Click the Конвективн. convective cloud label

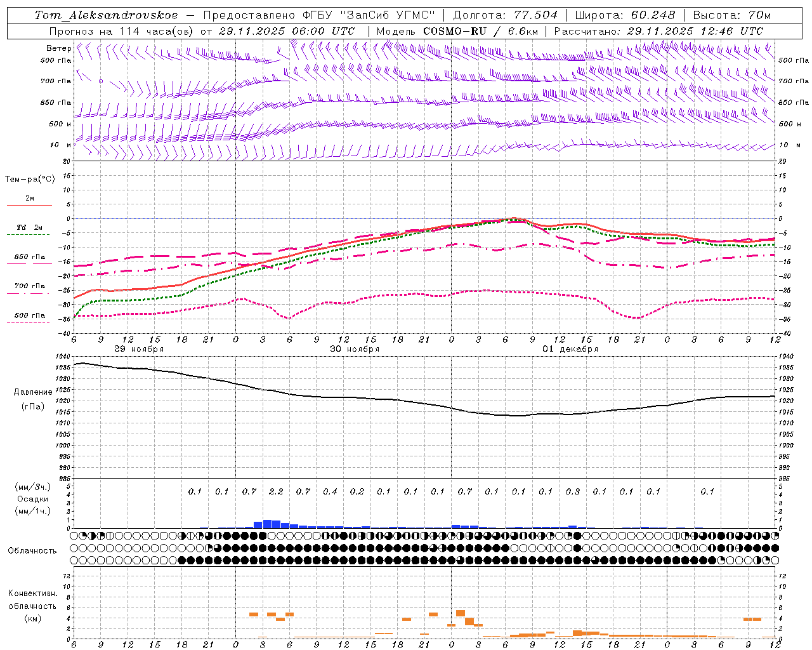pyautogui.click(x=32, y=594)
